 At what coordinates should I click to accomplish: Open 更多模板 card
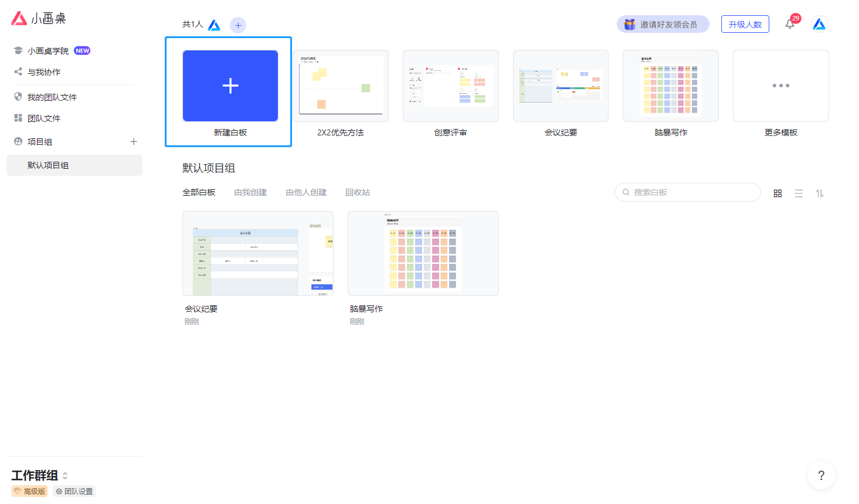[780, 86]
